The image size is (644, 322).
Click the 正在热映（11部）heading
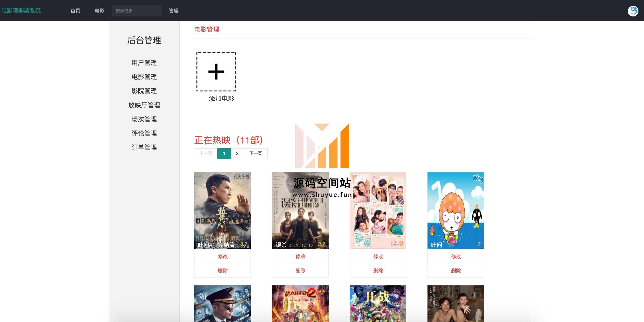pos(229,140)
